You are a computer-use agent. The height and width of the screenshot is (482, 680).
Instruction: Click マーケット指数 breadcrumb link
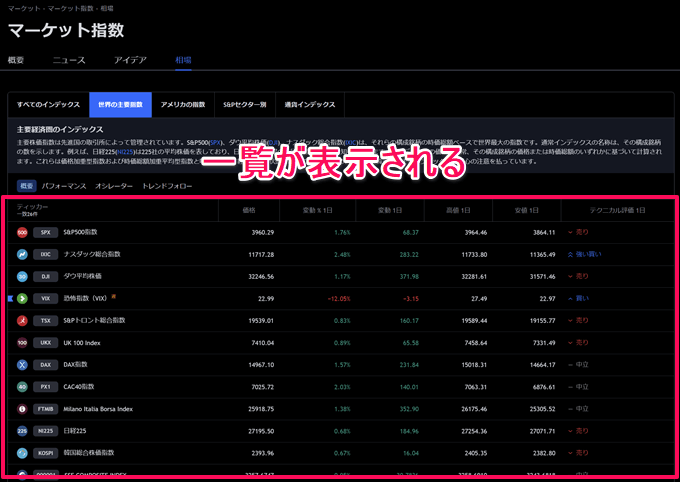[71, 9]
